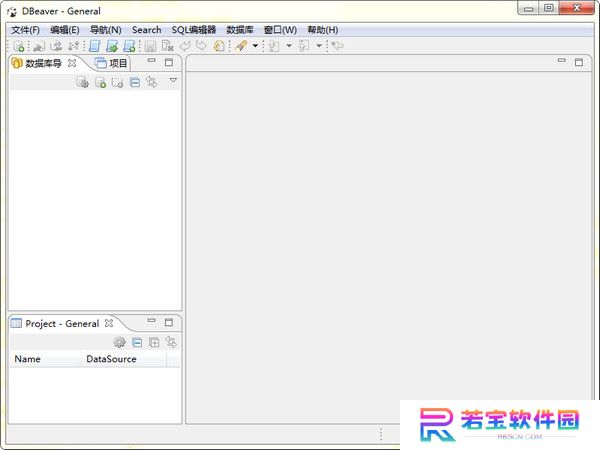Image resolution: width=600 pixels, height=450 pixels.
Task: Click the Project panel configure gear icon
Action: [120, 342]
